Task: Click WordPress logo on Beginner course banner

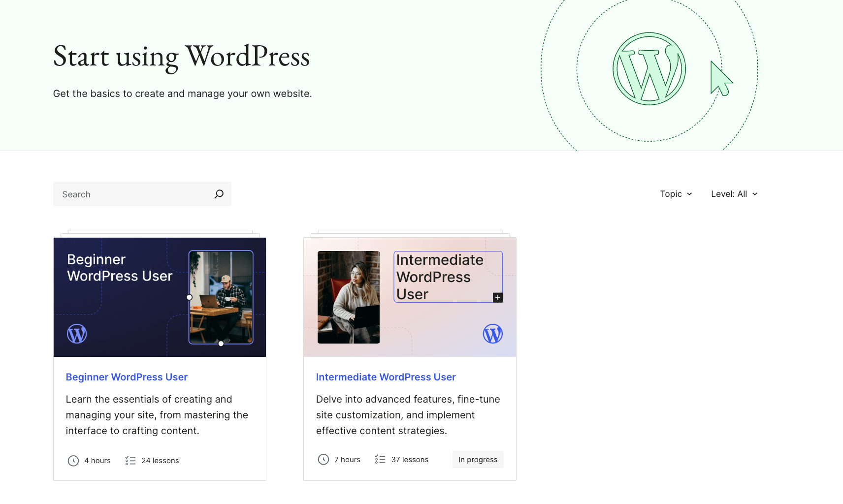Action: tap(77, 334)
